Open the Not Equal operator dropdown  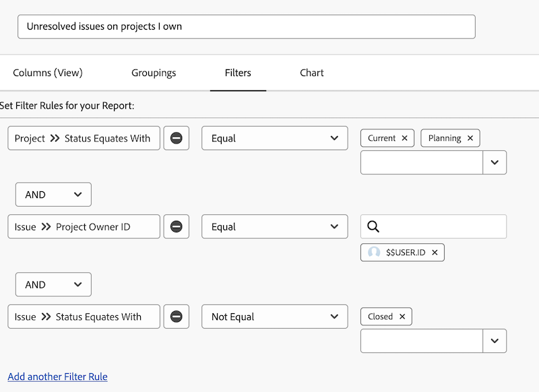pyautogui.click(x=274, y=317)
